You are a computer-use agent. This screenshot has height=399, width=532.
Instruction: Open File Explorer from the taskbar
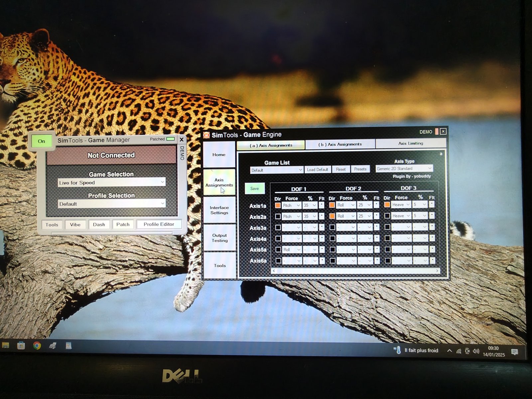5,346
